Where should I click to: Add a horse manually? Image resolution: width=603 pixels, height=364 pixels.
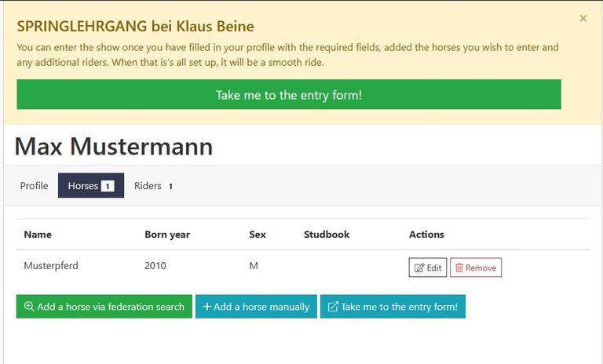(x=256, y=307)
